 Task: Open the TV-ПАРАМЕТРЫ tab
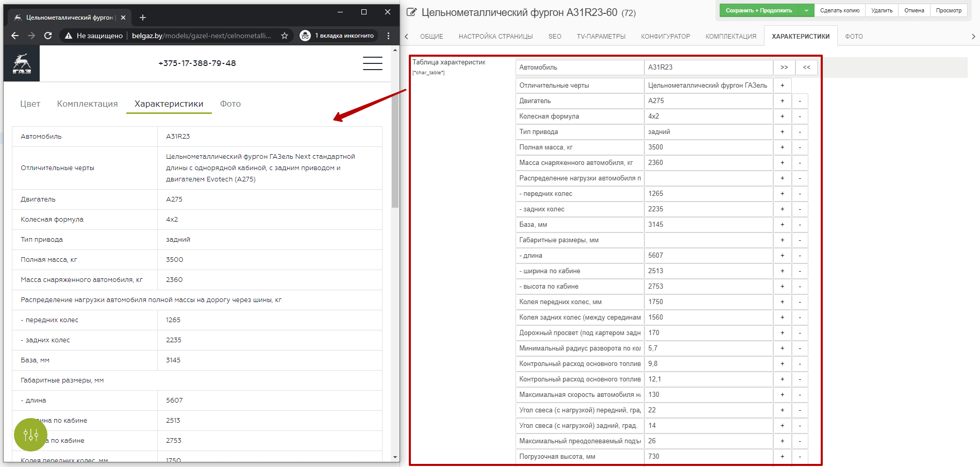[x=601, y=37]
